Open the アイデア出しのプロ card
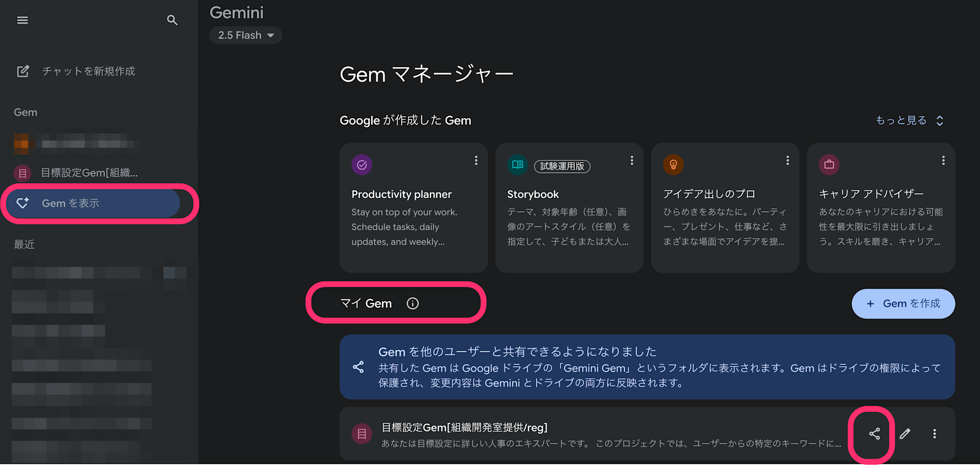 click(x=725, y=207)
